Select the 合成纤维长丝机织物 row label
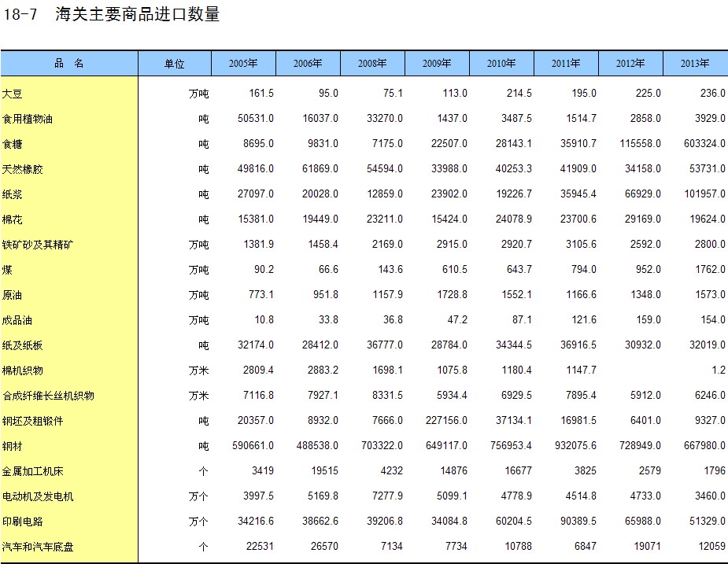The width and height of the screenshot is (728, 564). [x=48, y=396]
